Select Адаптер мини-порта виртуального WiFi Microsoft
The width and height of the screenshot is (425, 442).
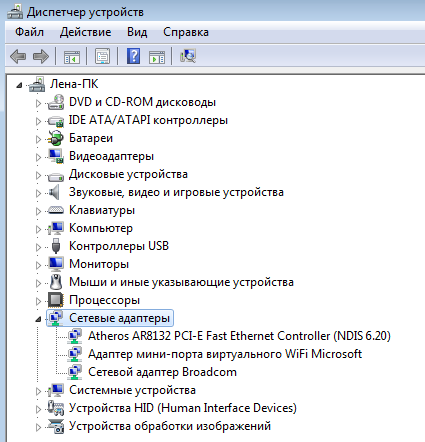tap(225, 354)
